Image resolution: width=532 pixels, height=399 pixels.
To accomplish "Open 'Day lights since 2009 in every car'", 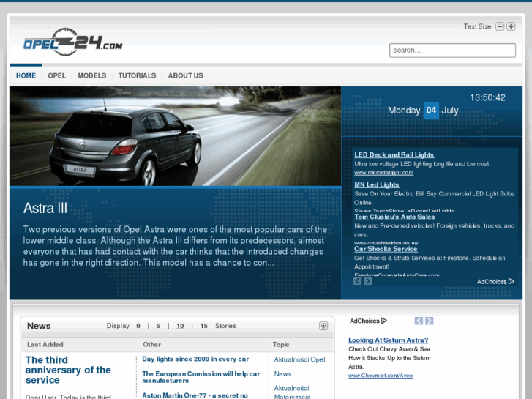I will coord(195,359).
